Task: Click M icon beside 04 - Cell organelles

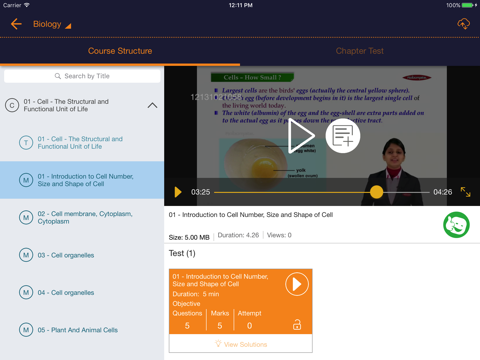Action: point(26,292)
